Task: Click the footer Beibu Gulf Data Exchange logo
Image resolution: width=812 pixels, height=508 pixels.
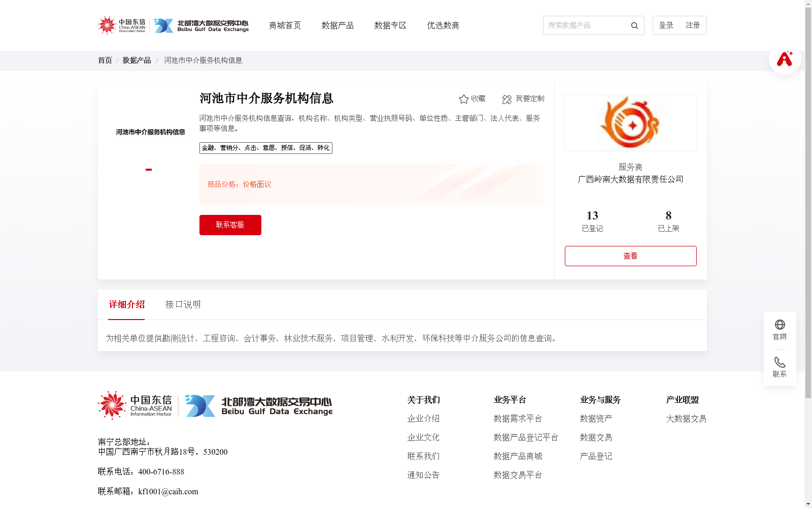Action: tap(259, 405)
